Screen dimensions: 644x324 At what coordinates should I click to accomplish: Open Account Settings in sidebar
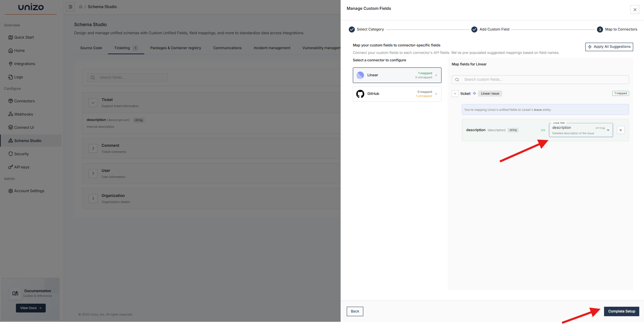(29, 191)
